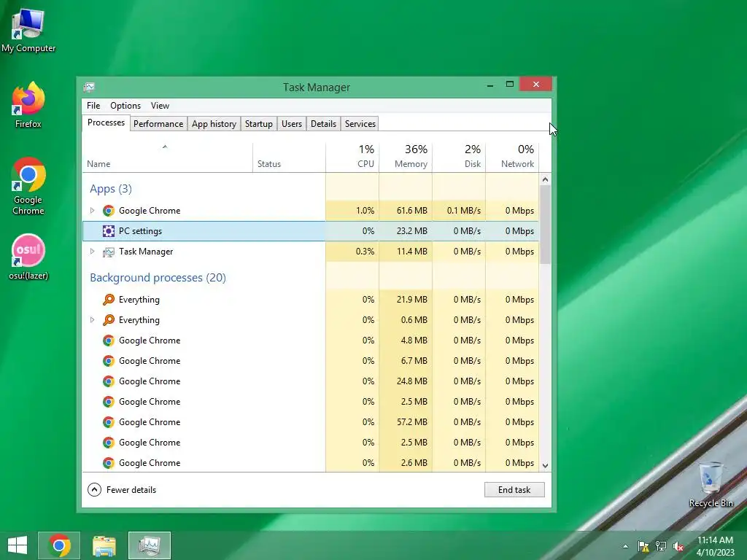747x560 pixels.
Task: Collapse view with Fewer details
Action: (122, 489)
